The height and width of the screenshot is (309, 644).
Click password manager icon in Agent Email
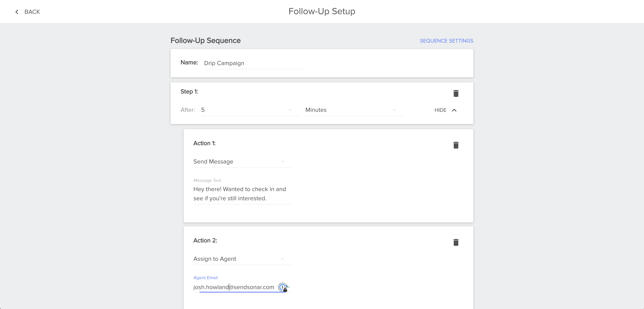[283, 287]
